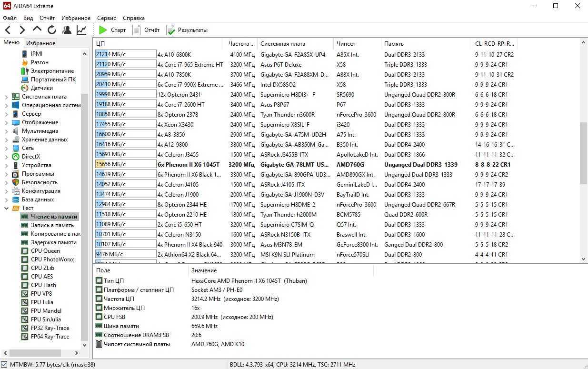Toggle the CPU type field checkbox
The image size is (588, 369).
pyautogui.click(x=99, y=281)
